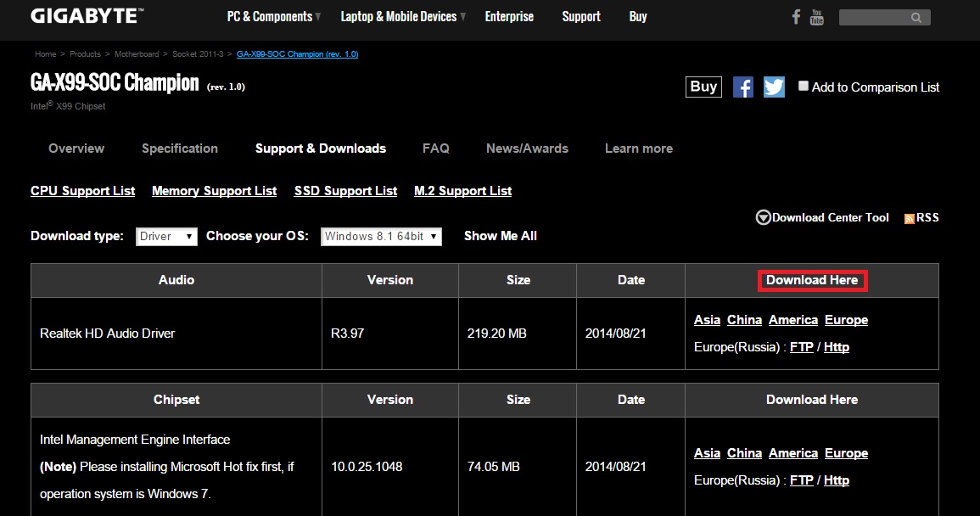Open the Download type dropdown
980x516 pixels.
[x=166, y=237]
